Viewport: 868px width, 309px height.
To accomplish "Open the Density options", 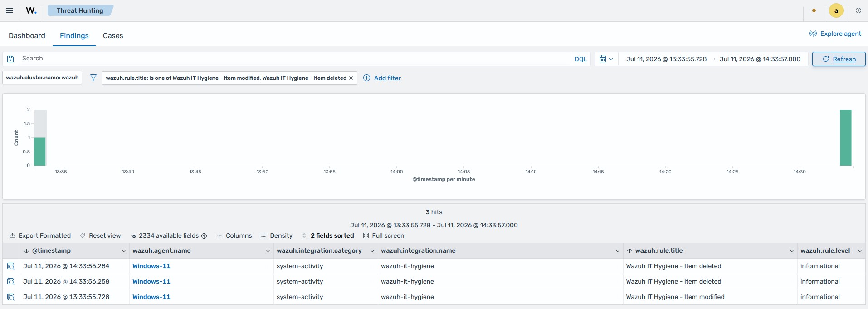I will coord(277,235).
